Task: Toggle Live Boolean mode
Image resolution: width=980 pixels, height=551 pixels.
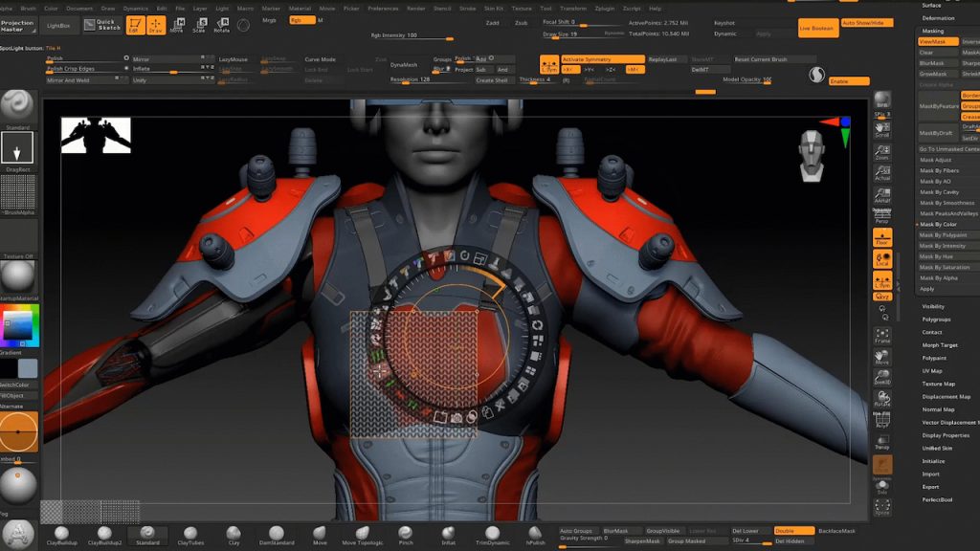Action: tap(816, 28)
